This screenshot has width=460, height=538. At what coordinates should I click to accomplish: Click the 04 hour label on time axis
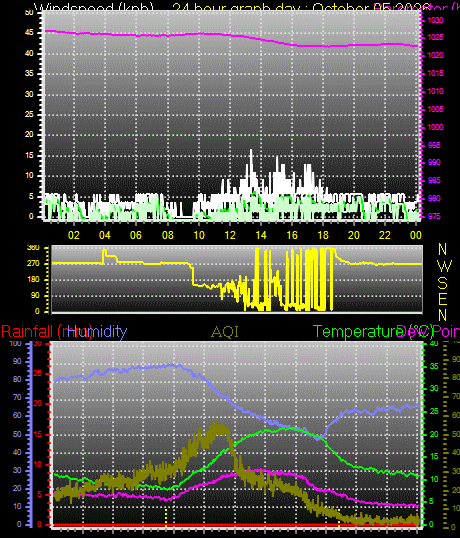[x=105, y=235]
